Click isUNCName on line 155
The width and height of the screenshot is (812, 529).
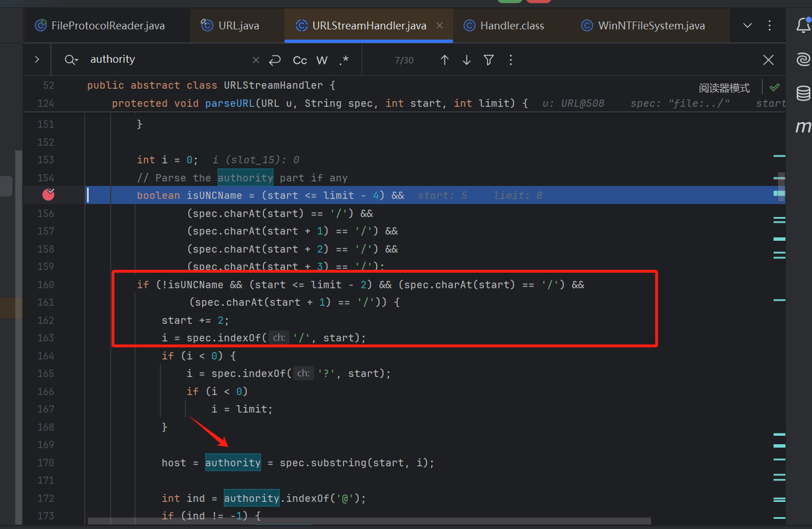[x=214, y=196]
